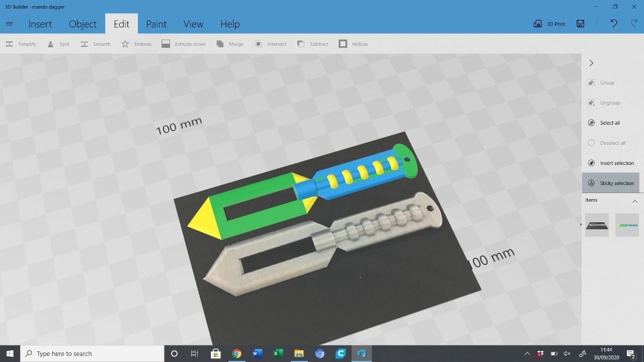Screen dimensions: 644x362
Task: Click the Merge tool
Action: [229, 44]
